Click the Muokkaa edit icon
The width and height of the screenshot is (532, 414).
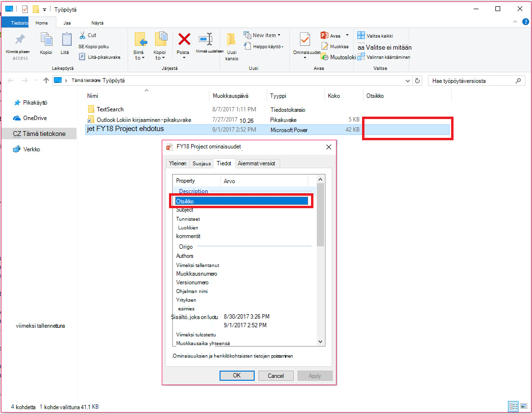[324, 46]
